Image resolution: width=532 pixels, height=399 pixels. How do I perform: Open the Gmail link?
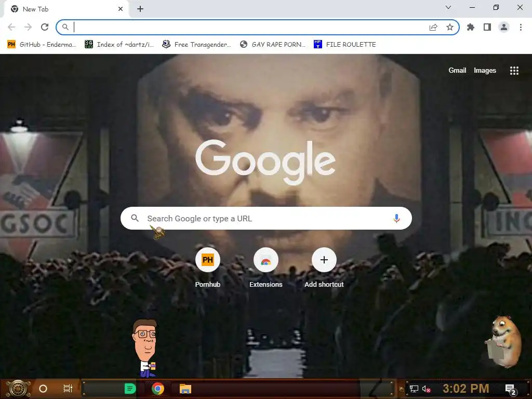[x=457, y=71]
